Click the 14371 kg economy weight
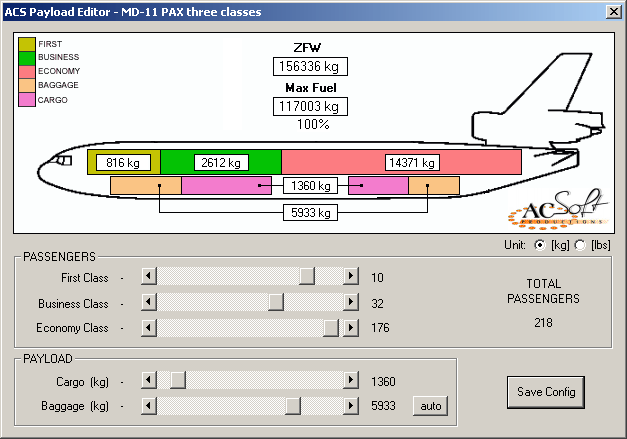The image size is (627, 439). coord(412,163)
